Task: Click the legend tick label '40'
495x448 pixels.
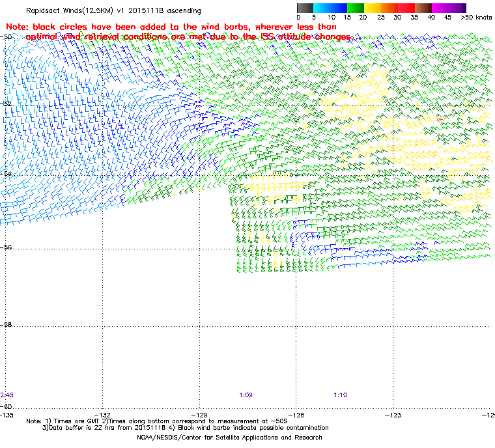Action: (x=431, y=18)
